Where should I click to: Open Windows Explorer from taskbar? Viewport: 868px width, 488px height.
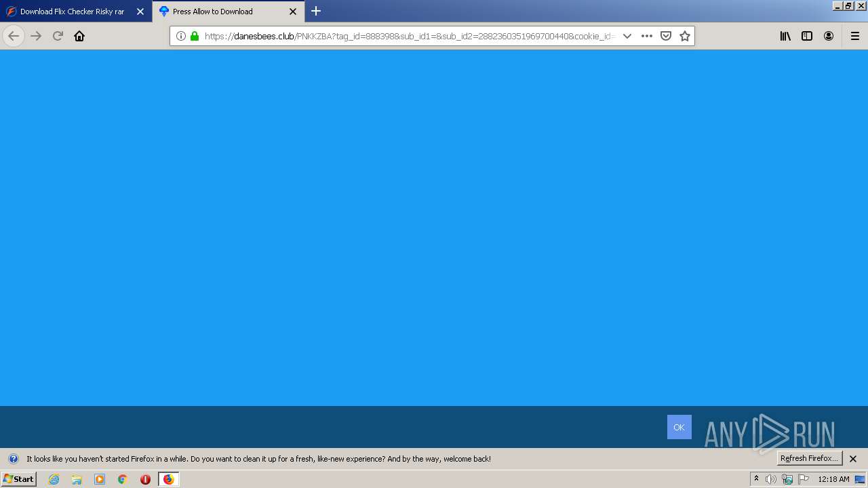tap(77, 479)
